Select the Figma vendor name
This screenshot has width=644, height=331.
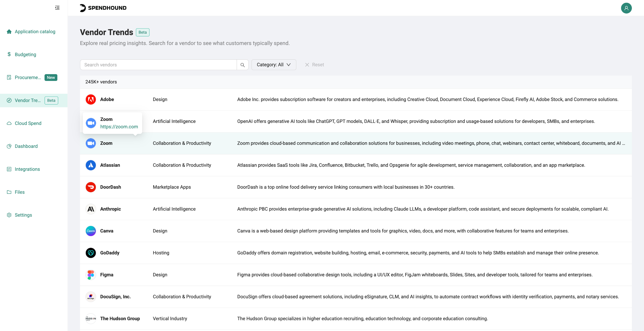click(x=107, y=275)
